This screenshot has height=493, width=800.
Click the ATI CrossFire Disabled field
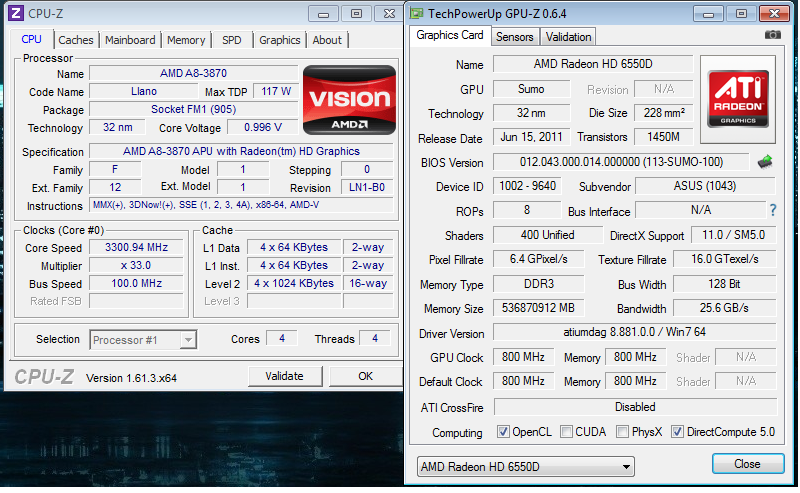(x=635, y=407)
